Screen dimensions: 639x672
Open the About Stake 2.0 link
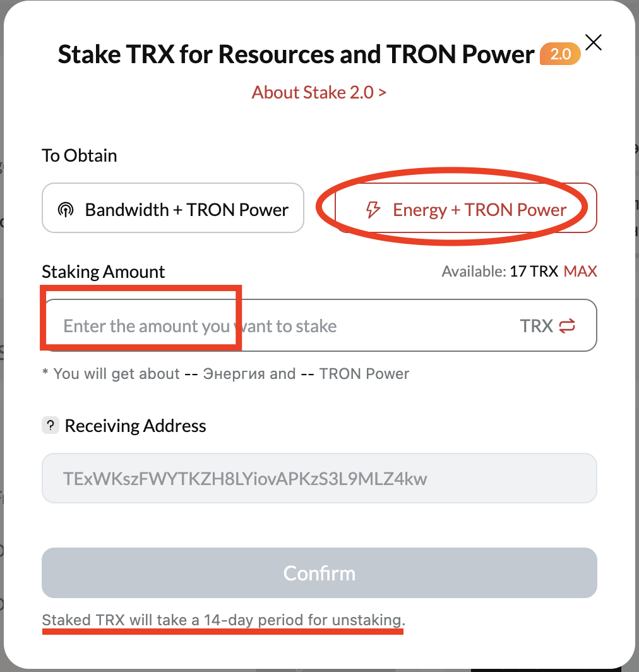pos(319,92)
